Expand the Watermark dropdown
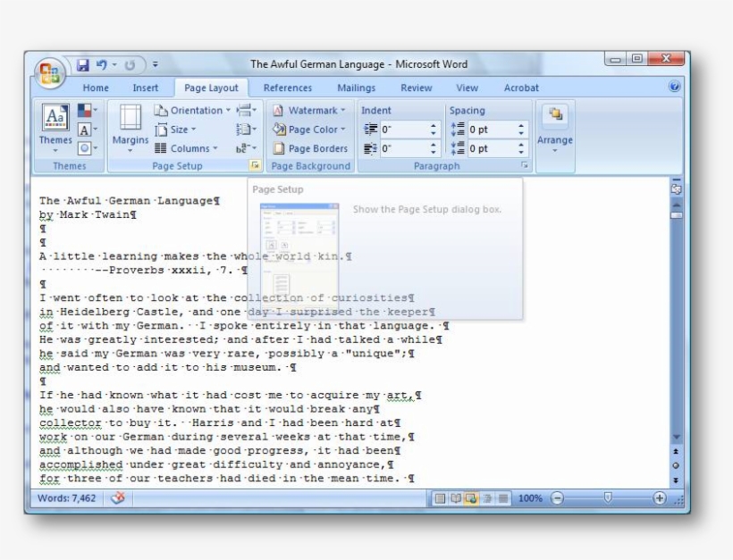This screenshot has width=733, height=560. [309, 111]
